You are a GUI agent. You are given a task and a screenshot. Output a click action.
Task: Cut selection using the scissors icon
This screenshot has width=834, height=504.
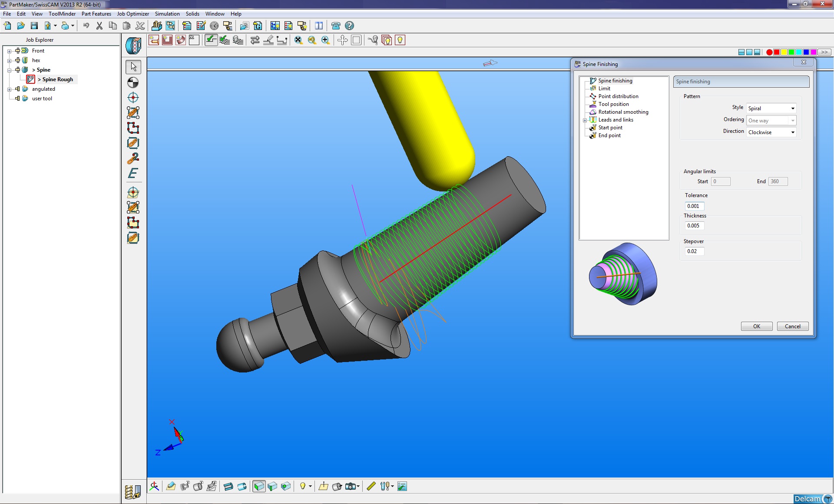99,26
